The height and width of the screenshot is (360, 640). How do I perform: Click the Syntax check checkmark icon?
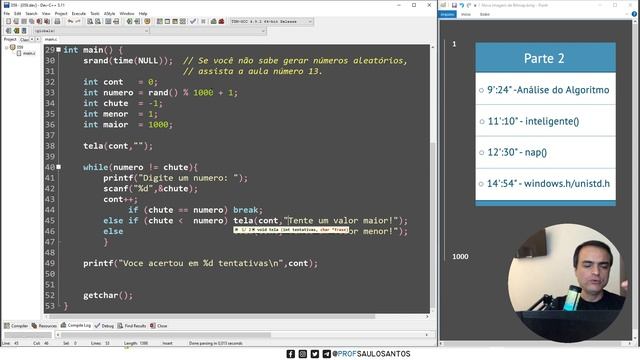193,21
